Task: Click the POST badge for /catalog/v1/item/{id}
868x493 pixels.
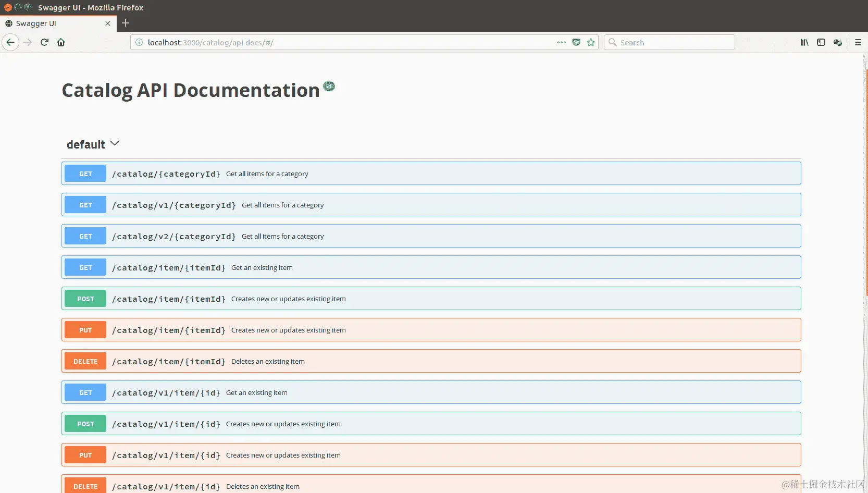Action: coord(85,424)
